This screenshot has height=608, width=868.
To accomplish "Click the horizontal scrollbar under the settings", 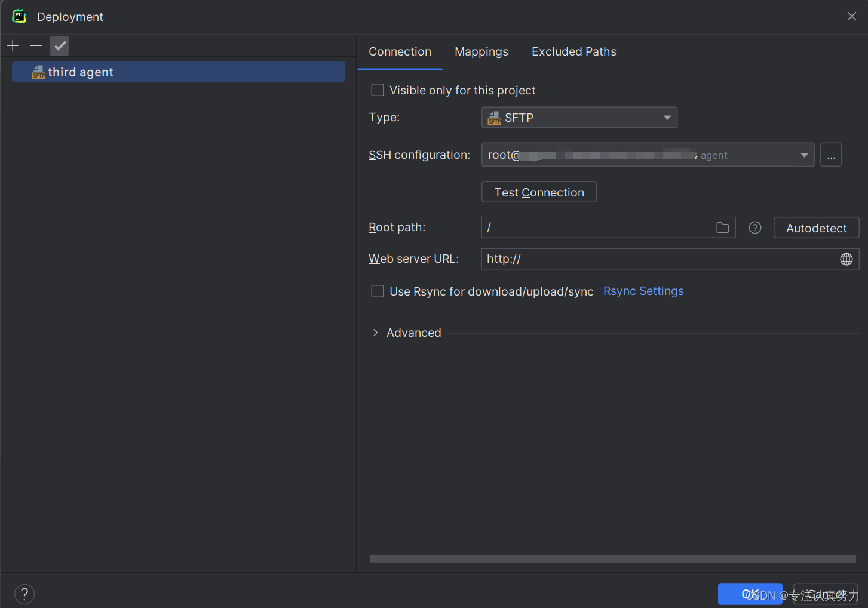I will (613, 559).
